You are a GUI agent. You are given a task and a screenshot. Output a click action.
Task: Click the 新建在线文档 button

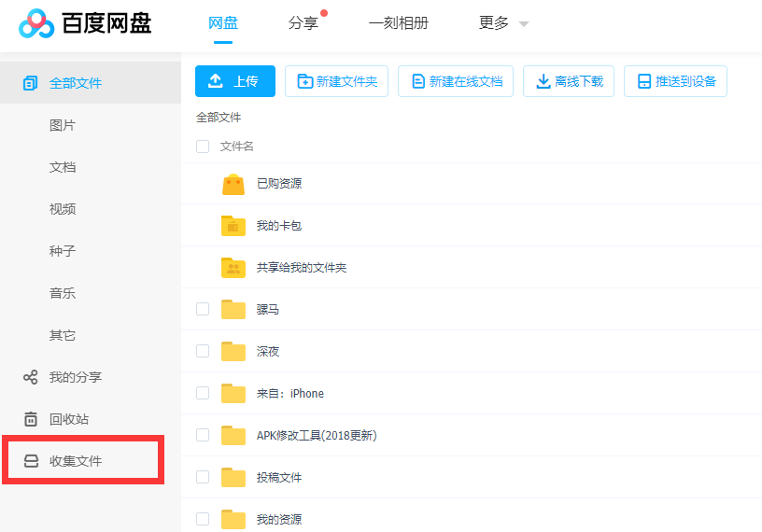(x=456, y=81)
